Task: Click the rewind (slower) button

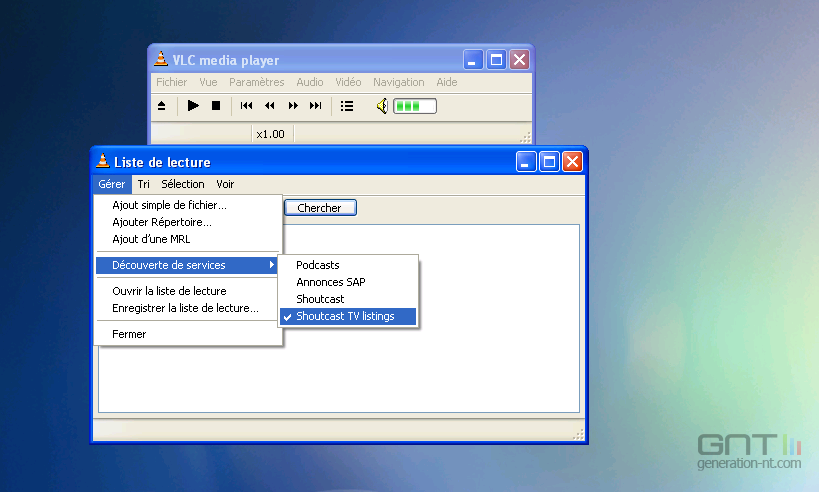Action: [270, 106]
